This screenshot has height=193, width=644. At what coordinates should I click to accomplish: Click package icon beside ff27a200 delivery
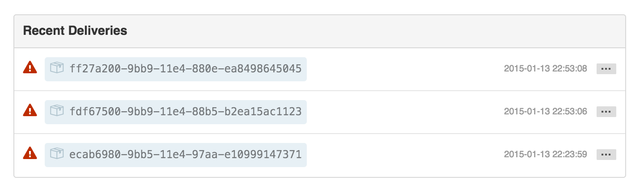click(57, 68)
